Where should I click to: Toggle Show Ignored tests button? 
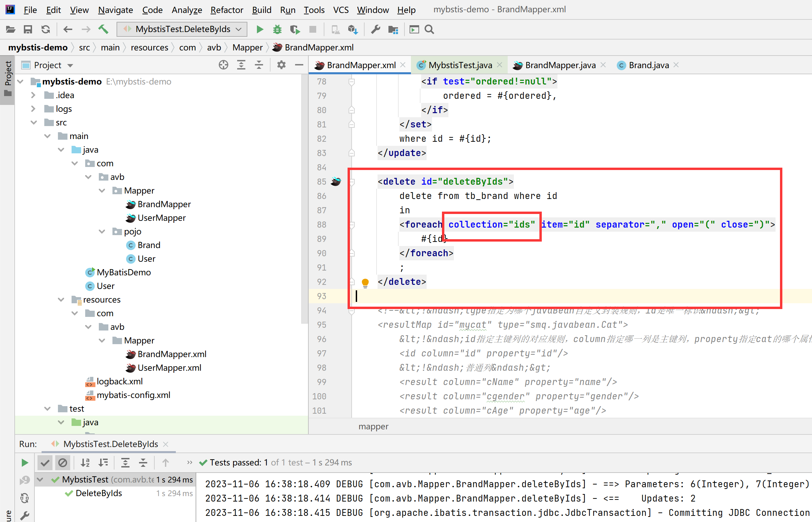coord(63,463)
